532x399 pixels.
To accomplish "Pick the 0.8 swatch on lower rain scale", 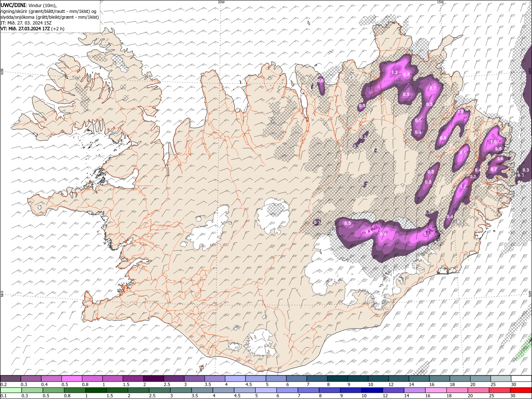I will [x=74, y=390].
